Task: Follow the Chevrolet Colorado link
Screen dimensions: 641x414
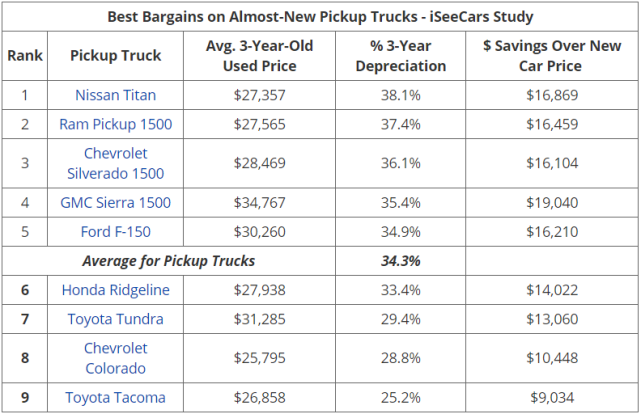Action: [115, 358]
